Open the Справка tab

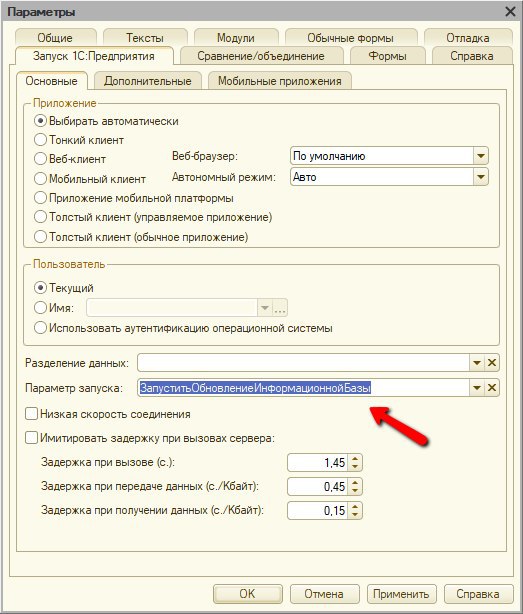(x=472, y=56)
